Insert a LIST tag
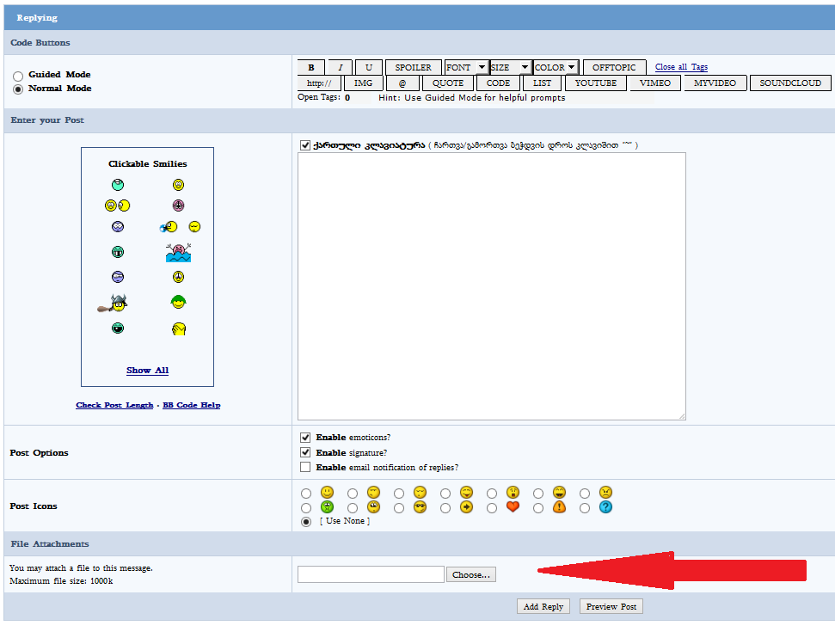Screen dimensions: 835x644 point(542,83)
